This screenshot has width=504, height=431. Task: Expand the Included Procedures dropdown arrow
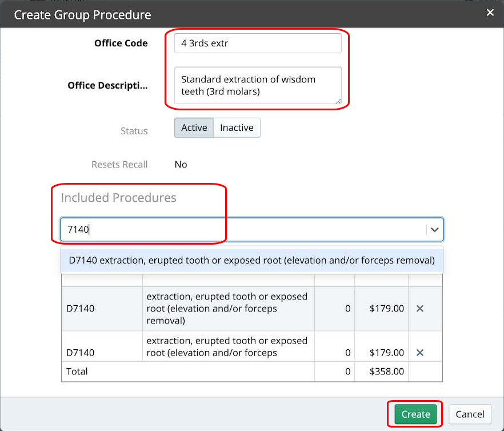pos(434,230)
